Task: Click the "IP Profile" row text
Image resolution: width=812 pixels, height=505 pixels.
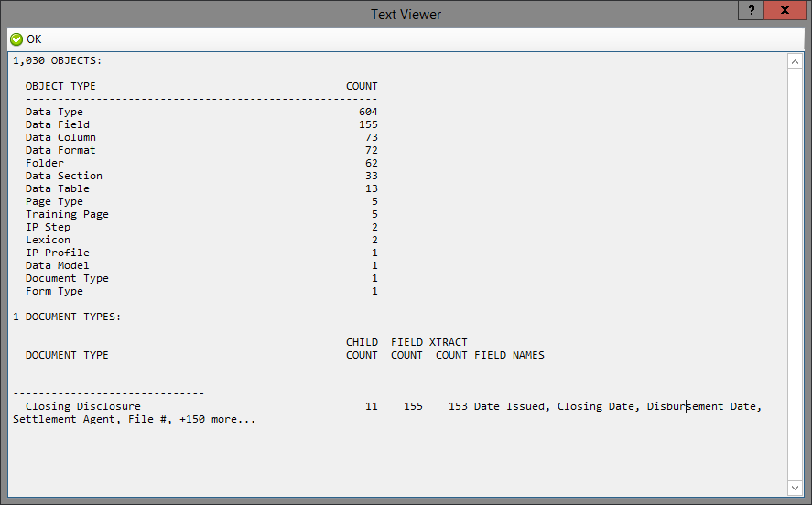Action: [58, 252]
